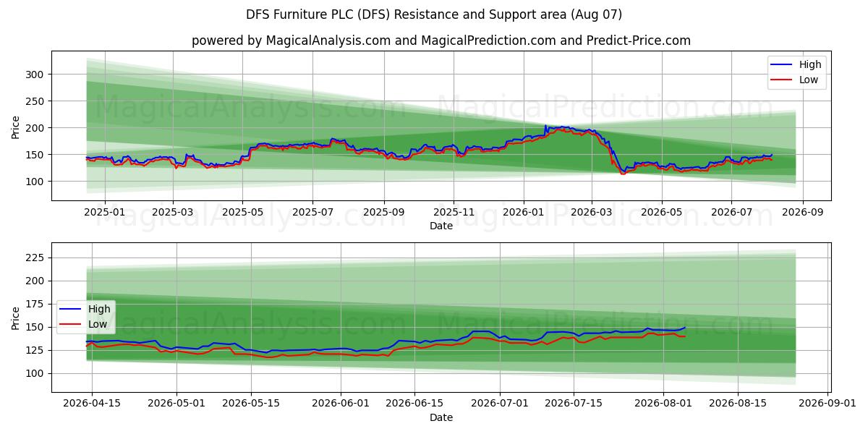Click the bottom chart 'Date' axis label
Image resolution: width=868 pixels, height=434 pixels.
click(x=441, y=417)
